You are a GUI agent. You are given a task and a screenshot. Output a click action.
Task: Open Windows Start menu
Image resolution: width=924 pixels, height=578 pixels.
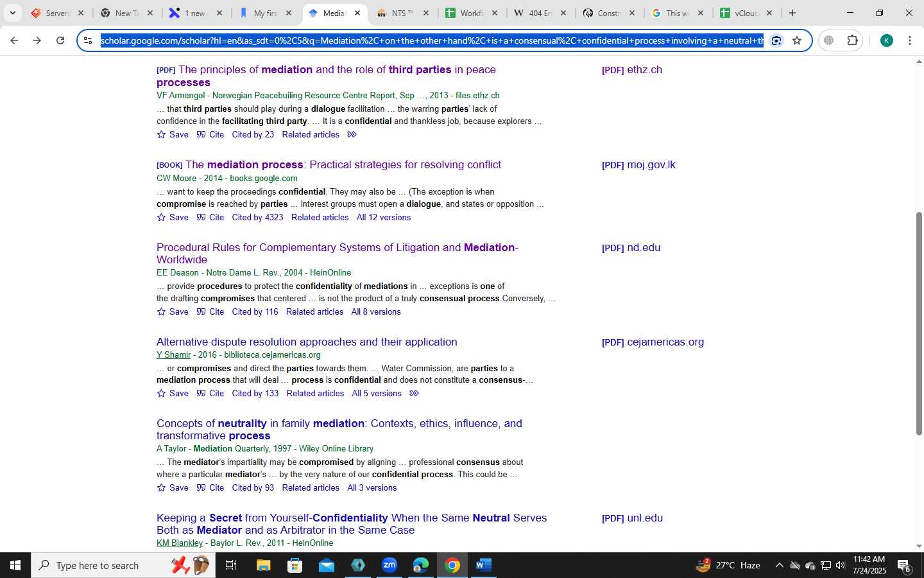[15, 565]
